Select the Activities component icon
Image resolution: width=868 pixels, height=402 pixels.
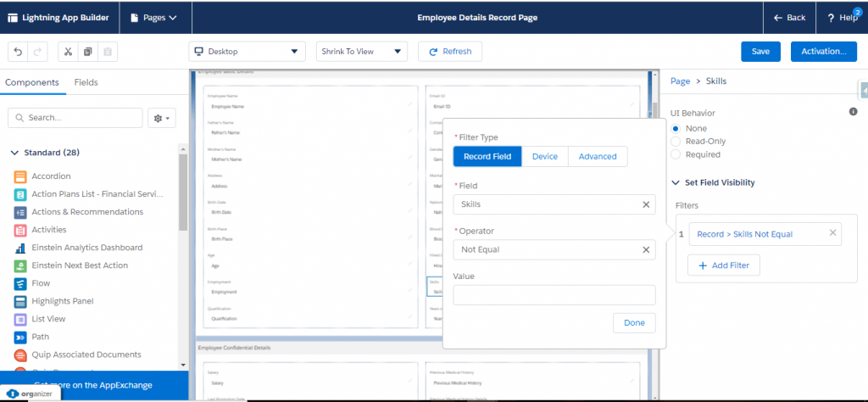tap(20, 230)
